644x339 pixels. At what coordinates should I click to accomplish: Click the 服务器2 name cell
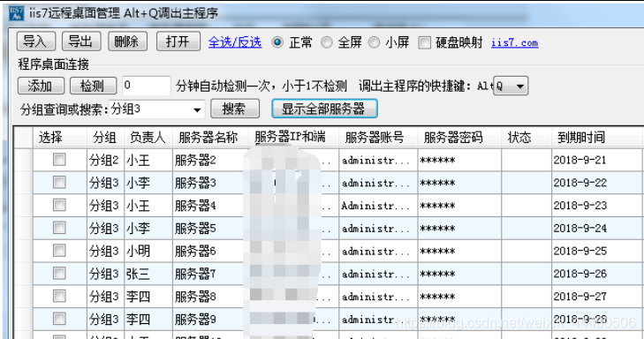[x=210, y=160]
